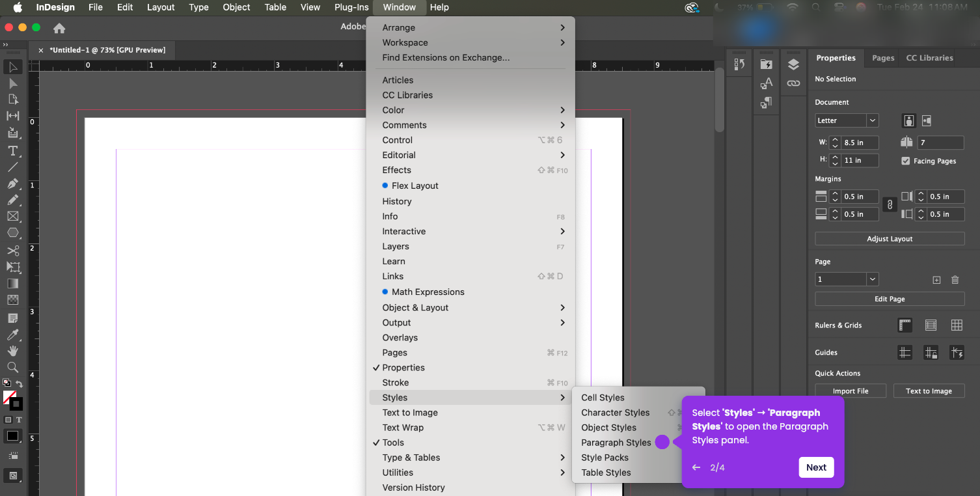Expand the Interactive submenu
The image size is (980, 496).
tap(470, 231)
